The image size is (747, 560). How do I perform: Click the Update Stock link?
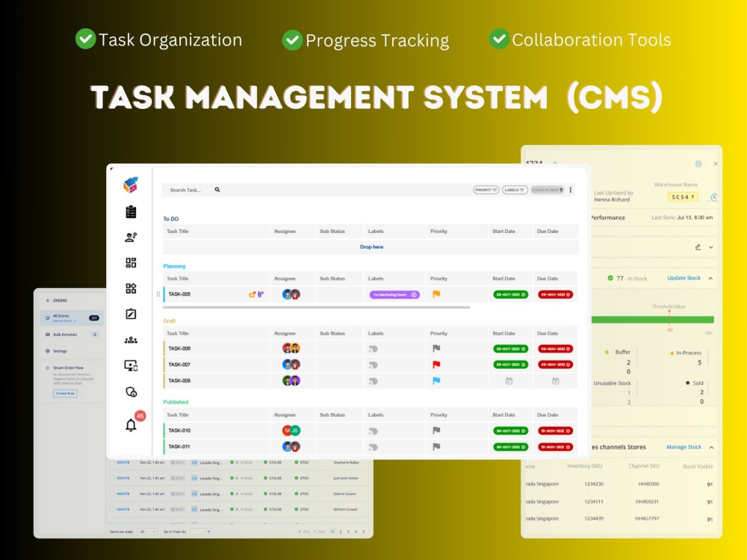[x=684, y=278]
